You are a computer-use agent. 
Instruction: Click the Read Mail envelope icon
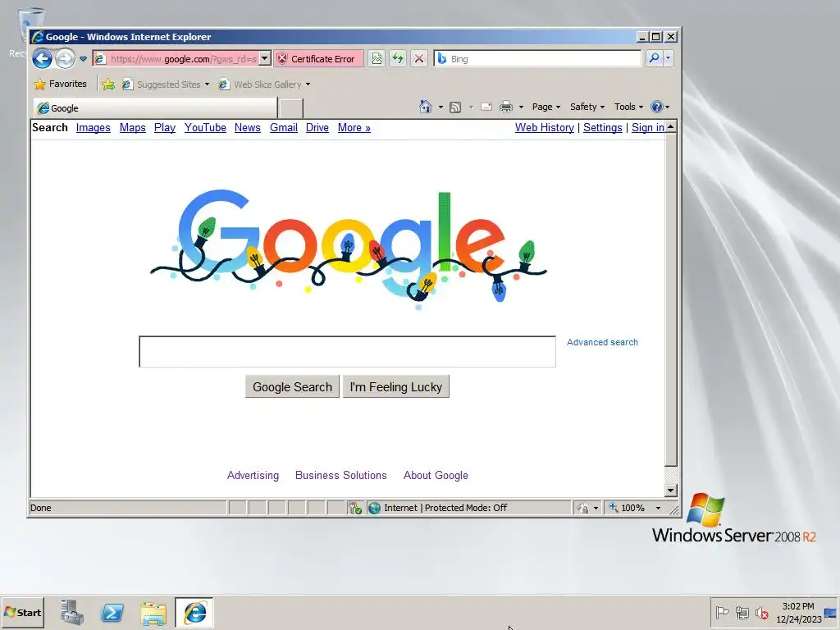coord(486,107)
